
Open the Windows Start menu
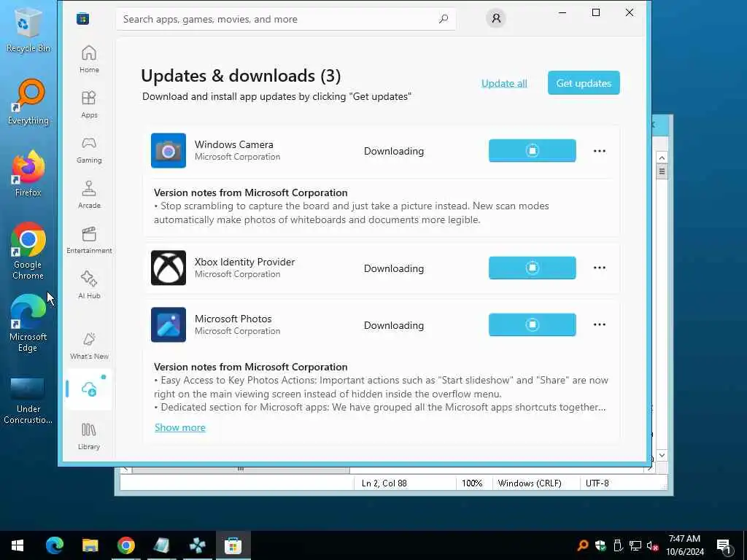18,545
